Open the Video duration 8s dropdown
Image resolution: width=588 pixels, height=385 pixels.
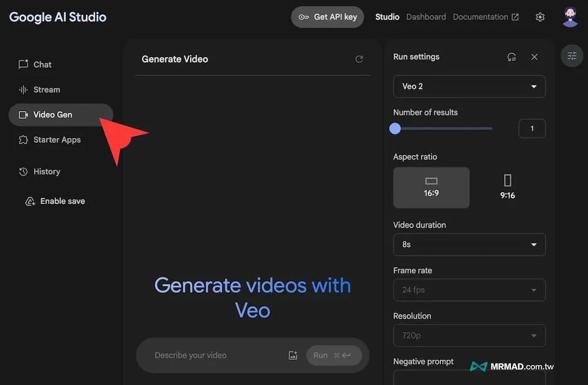pos(469,245)
